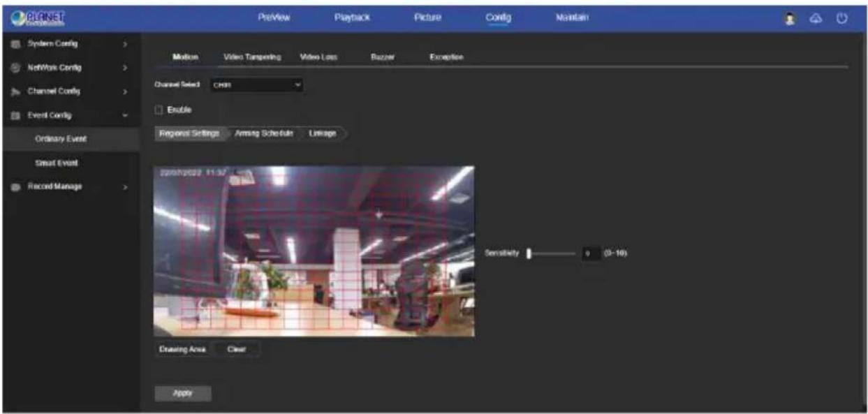868x414 pixels.
Task: Click the Clear button
Action: pos(237,349)
